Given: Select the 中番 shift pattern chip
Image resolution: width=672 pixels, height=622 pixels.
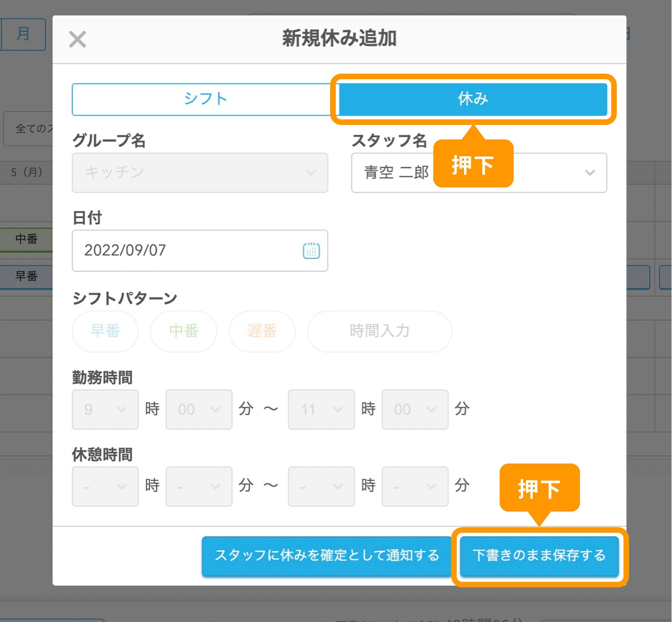Looking at the screenshot, I should coord(183,331).
